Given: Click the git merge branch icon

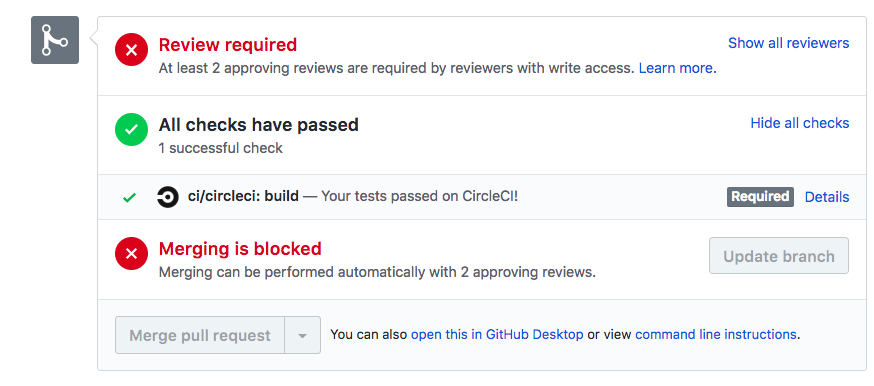Looking at the screenshot, I should (55, 40).
